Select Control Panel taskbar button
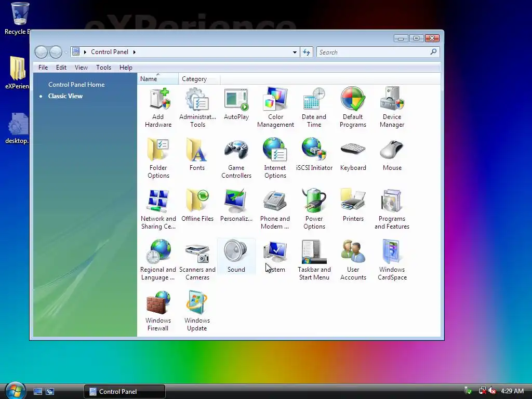The width and height of the screenshot is (532, 399). click(125, 392)
